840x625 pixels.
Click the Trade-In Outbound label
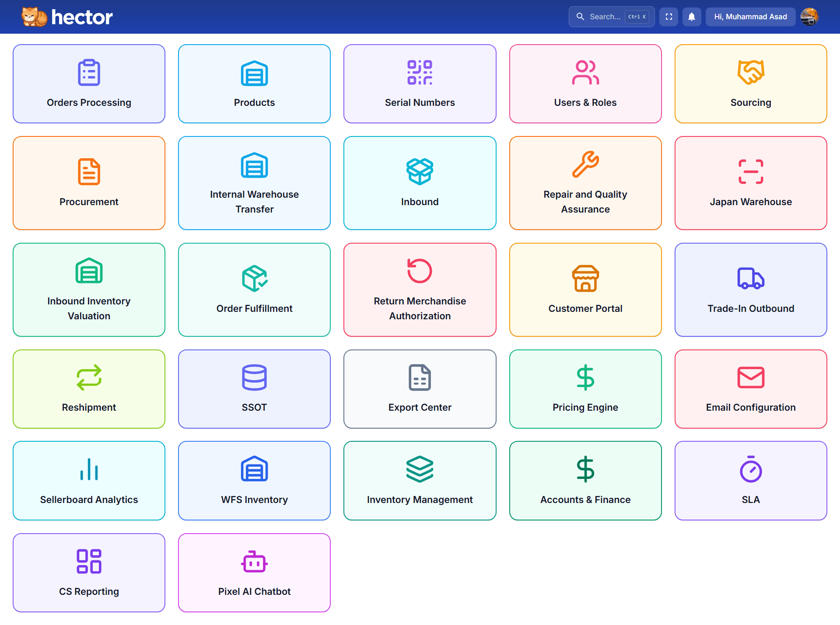pyautogui.click(x=751, y=308)
